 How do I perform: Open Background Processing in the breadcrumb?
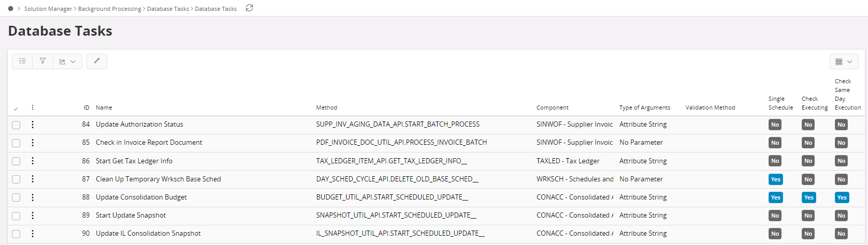coord(109,9)
